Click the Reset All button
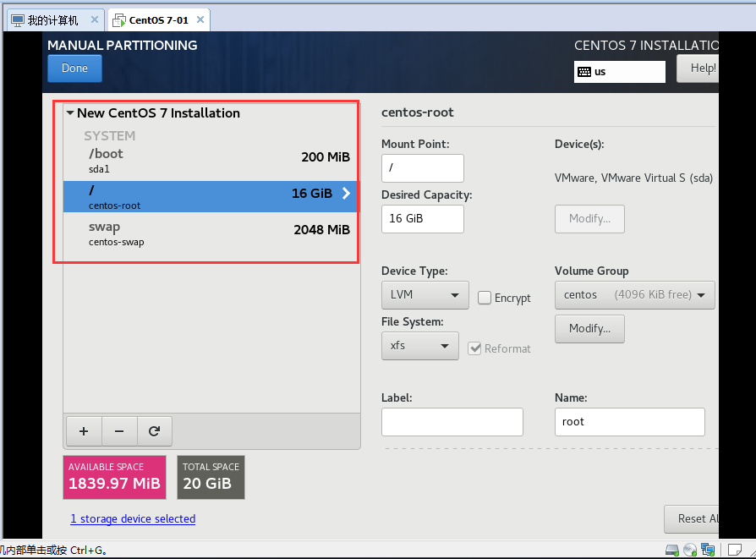 tap(692, 519)
